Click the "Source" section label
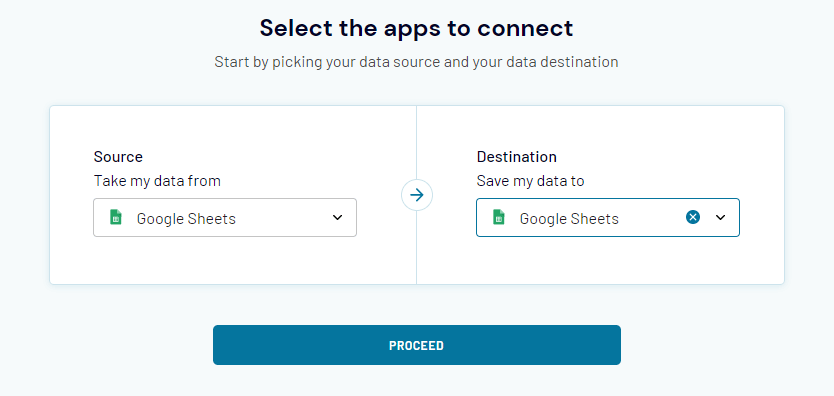Image resolution: width=834 pixels, height=396 pixels. click(118, 157)
